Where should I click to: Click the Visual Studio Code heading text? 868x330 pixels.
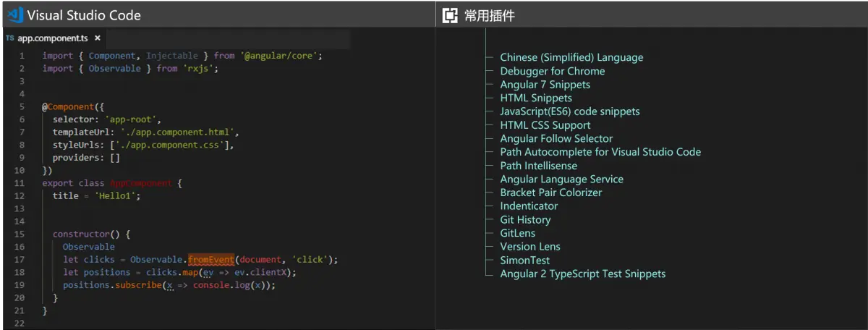coord(84,15)
